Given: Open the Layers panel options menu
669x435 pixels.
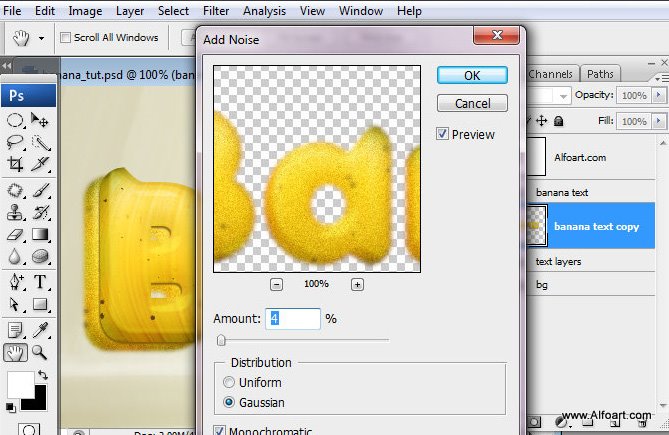Looking at the screenshot, I should tap(663, 78).
